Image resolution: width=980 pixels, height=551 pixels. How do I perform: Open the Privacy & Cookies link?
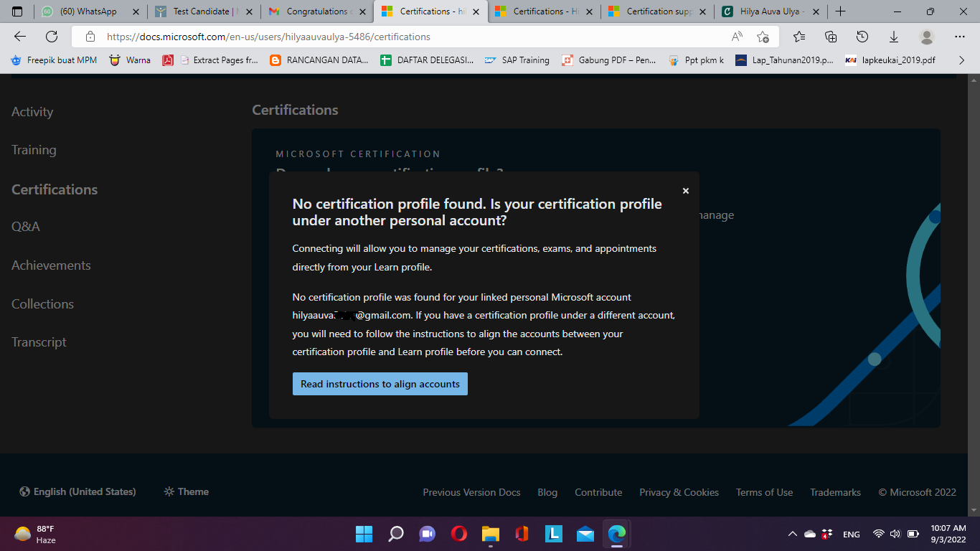(679, 491)
